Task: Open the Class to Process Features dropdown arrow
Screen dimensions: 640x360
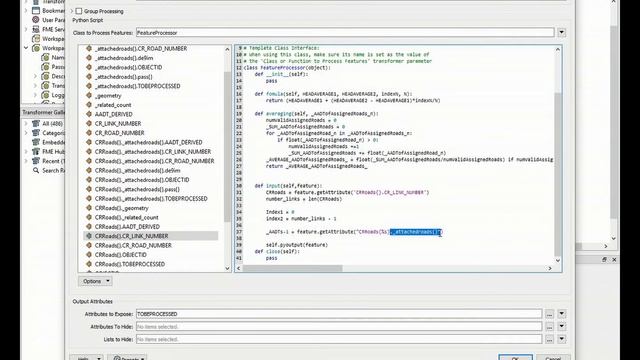Action: coord(562,32)
